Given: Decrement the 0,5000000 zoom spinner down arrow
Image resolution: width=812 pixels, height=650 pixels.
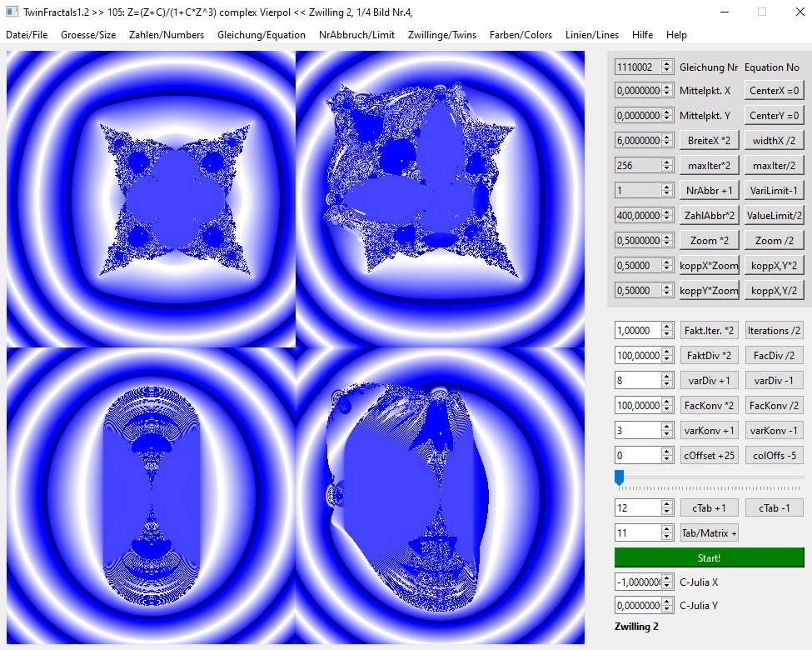Looking at the screenshot, I should [x=667, y=244].
